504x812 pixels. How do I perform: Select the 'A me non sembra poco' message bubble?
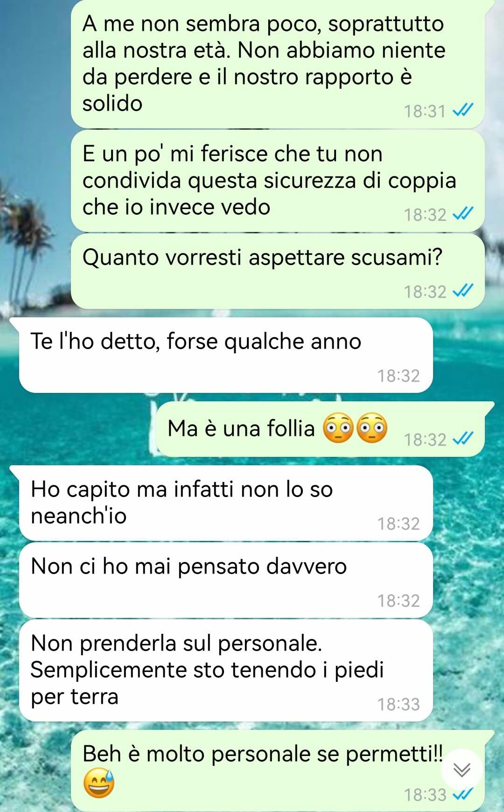[x=278, y=64]
